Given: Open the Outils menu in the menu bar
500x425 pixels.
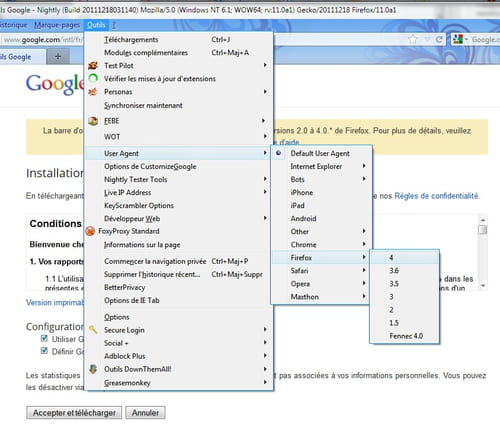Looking at the screenshot, I should (x=96, y=25).
